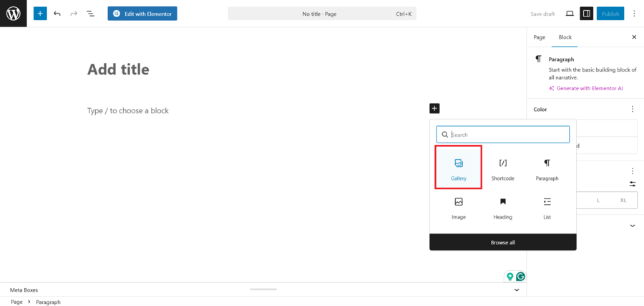Screen dimensions: 644x306
Task: Toggle the settings sidebar panel
Action: point(586,14)
